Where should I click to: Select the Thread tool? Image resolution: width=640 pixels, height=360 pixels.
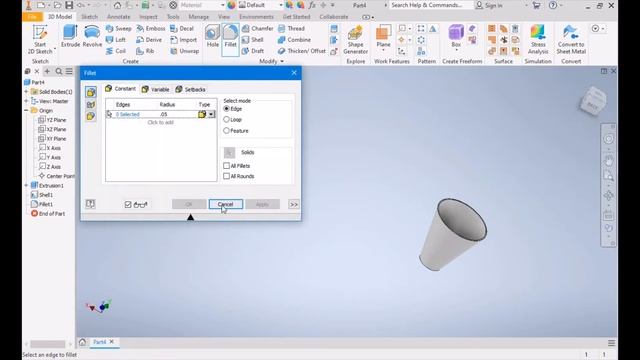pyautogui.click(x=291, y=29)
